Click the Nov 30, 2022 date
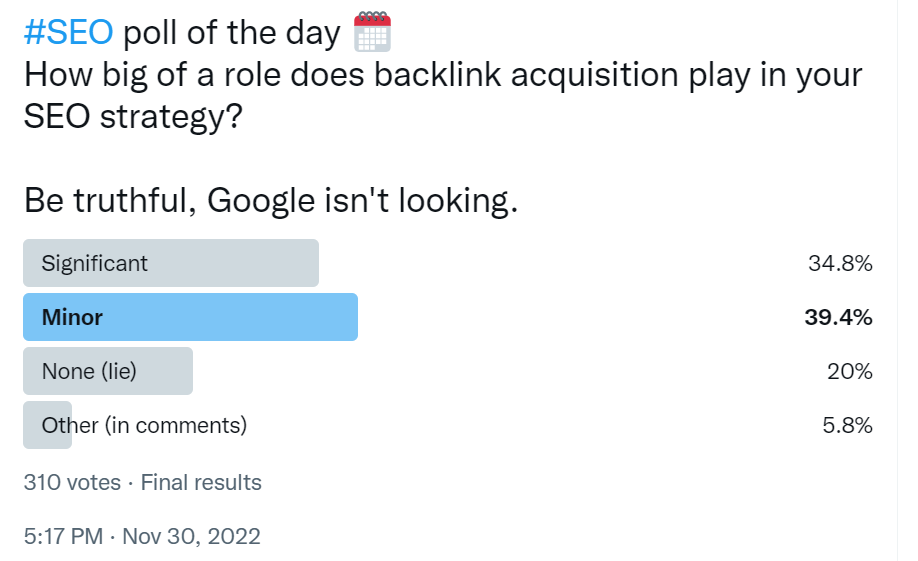The height and width of the screenshot is (561, 918). point(191,536)
